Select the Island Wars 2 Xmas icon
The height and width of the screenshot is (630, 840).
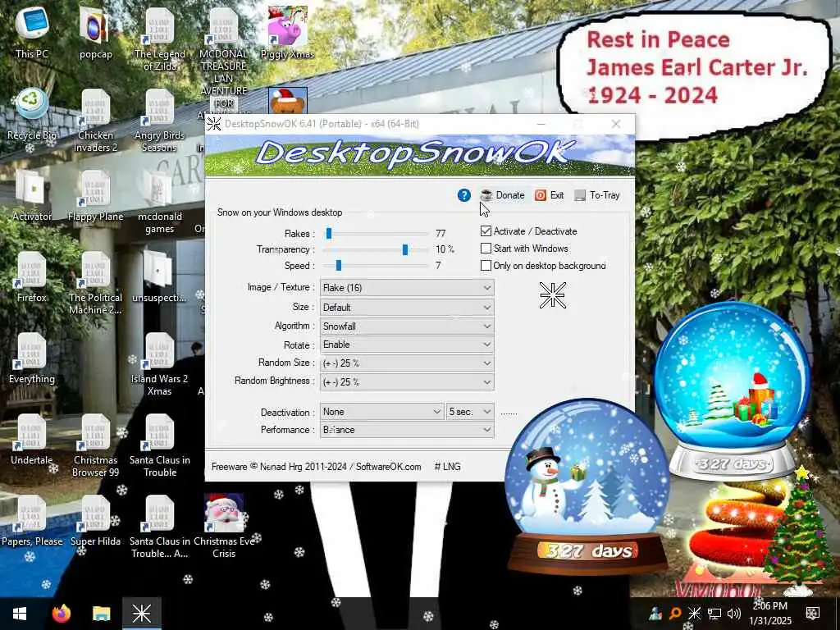tap(160, 364)
